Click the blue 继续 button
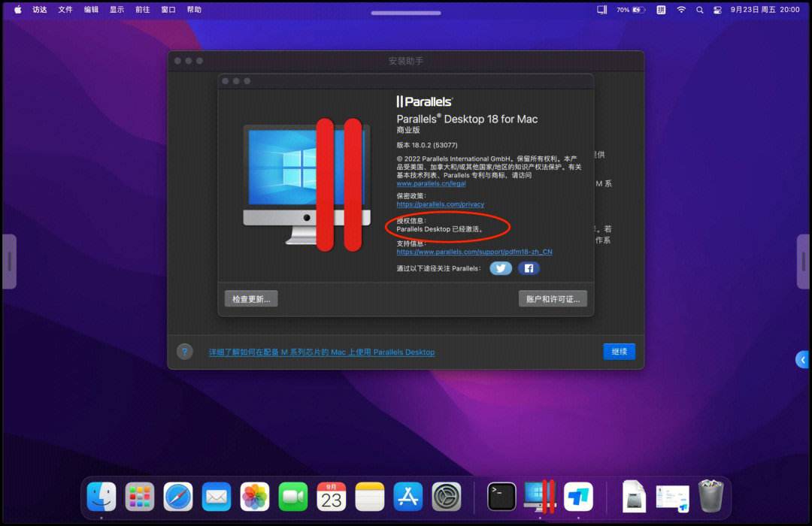The image size is (812, 526). tap(620, 352)
